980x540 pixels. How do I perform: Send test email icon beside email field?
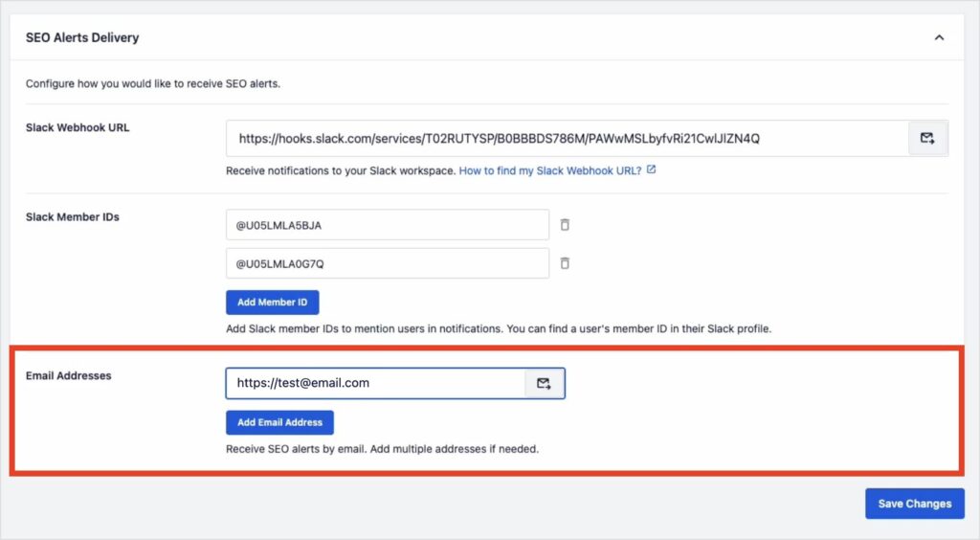tap(544, 383)
